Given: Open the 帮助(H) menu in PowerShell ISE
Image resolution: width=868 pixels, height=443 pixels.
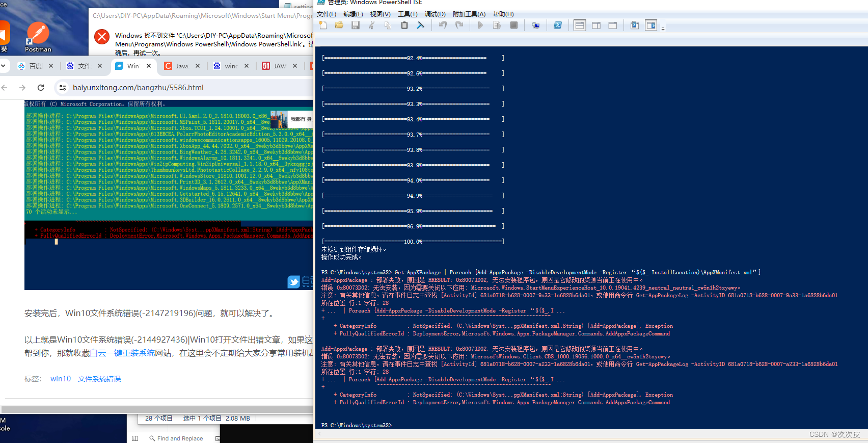Looking at the screenshot, I should (x=503, y=14).
